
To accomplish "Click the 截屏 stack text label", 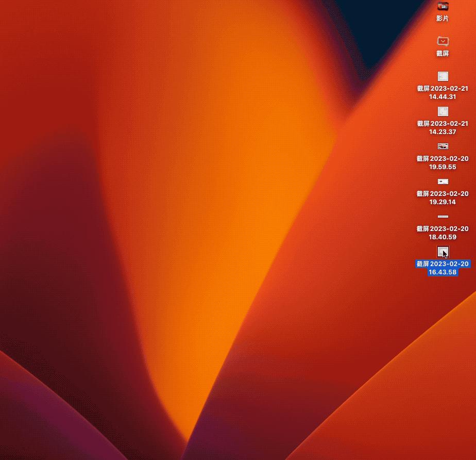I will [443, 54].
